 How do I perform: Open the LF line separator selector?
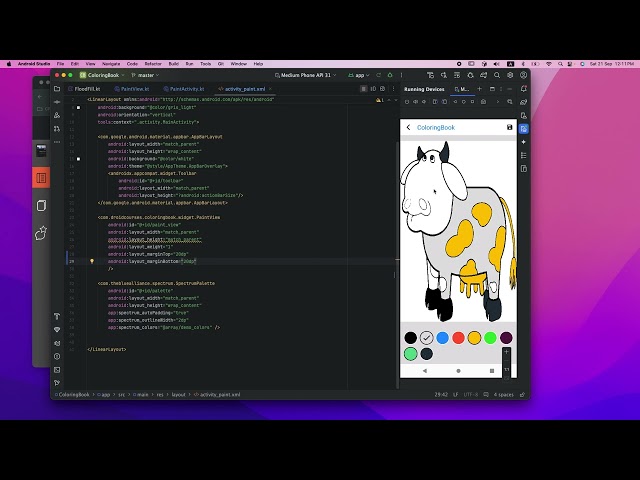point(456,395)
